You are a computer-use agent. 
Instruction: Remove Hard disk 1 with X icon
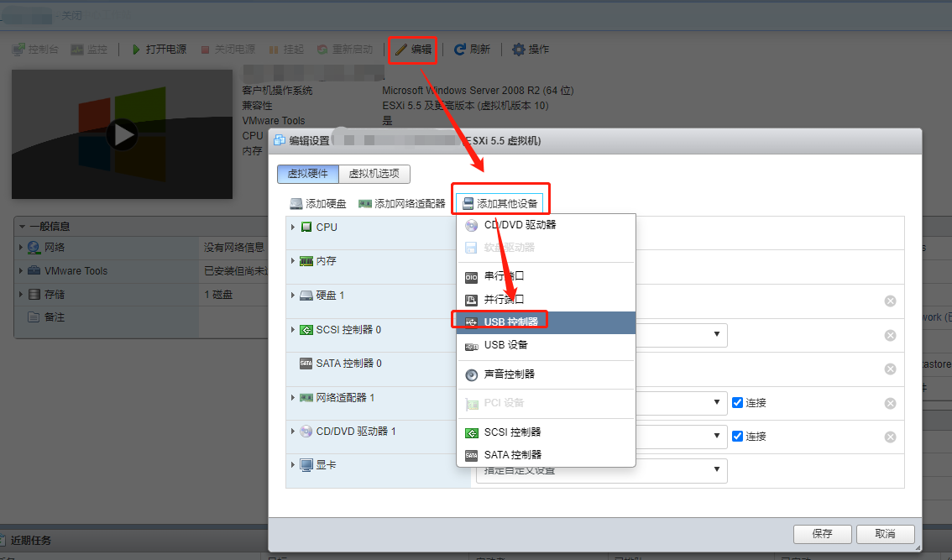pyautogui.click(x=890, y=301)
